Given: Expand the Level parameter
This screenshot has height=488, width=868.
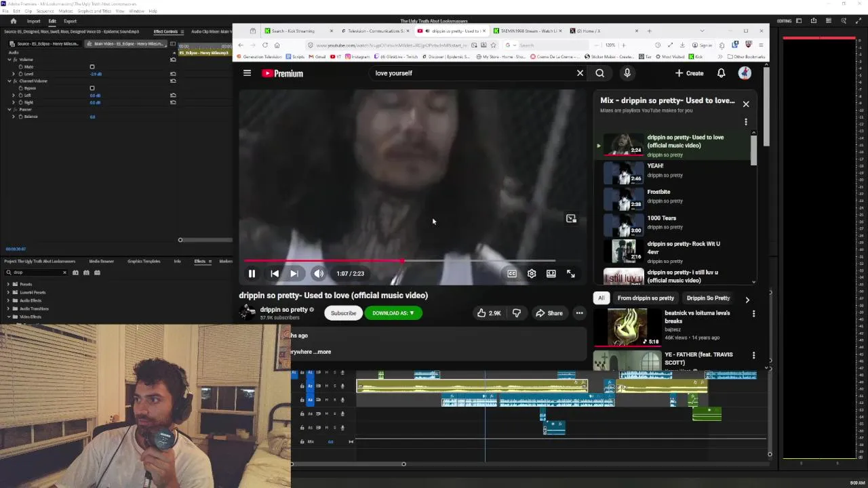Looking at the screenshot, I should click(14, 74).
